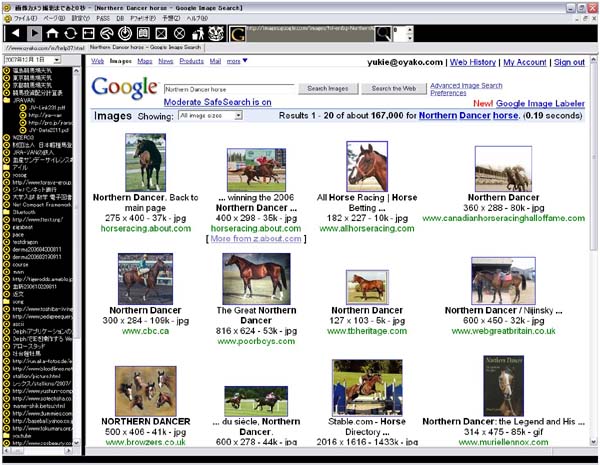Open the book cover thumbnail from muriellennox.com
Viewport: 600px width, 465px height.
(503, 386)
